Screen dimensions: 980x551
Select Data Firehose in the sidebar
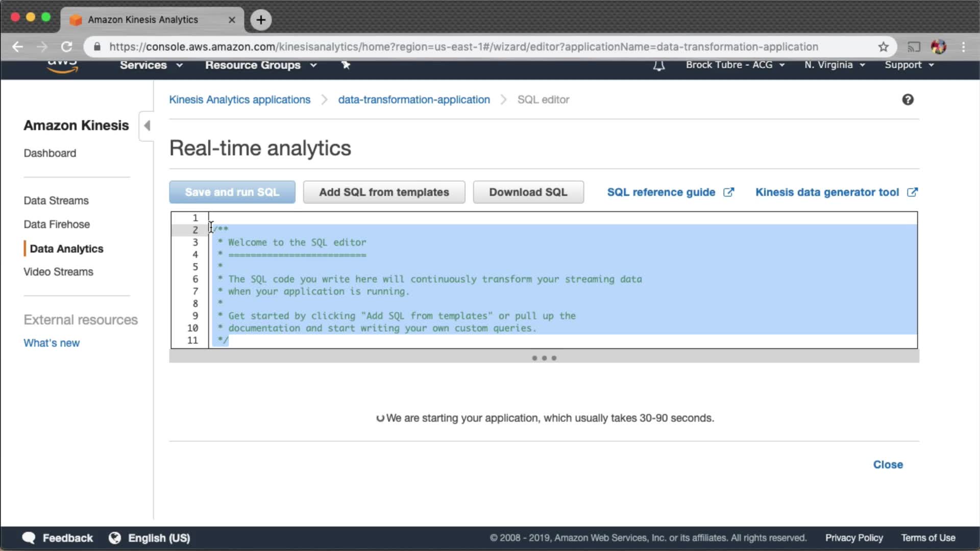point(57,224)
